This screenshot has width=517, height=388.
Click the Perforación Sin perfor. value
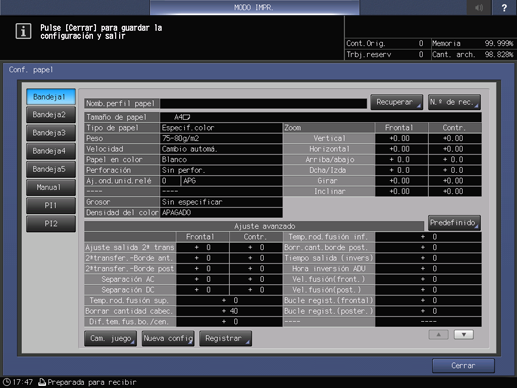point(221,170)
